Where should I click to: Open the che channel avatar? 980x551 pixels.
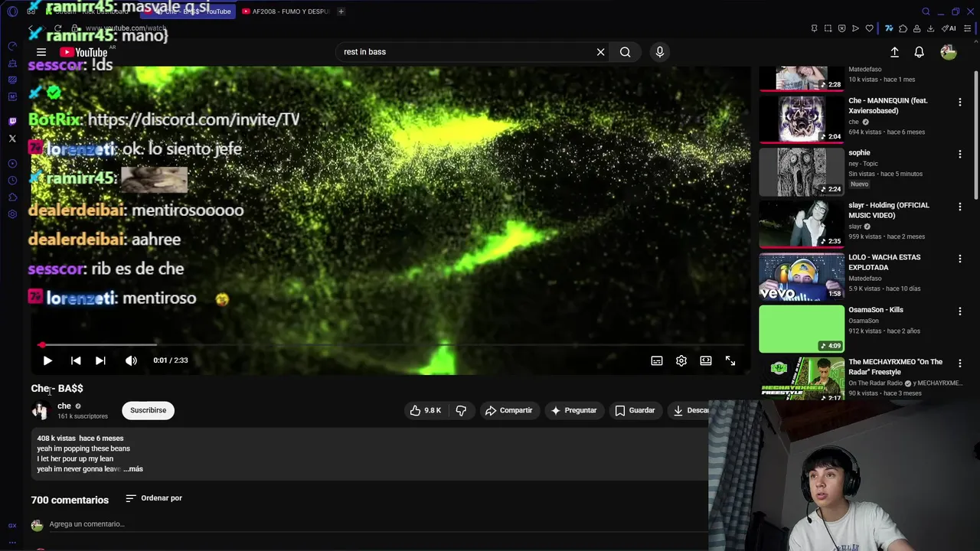[40, 411]
